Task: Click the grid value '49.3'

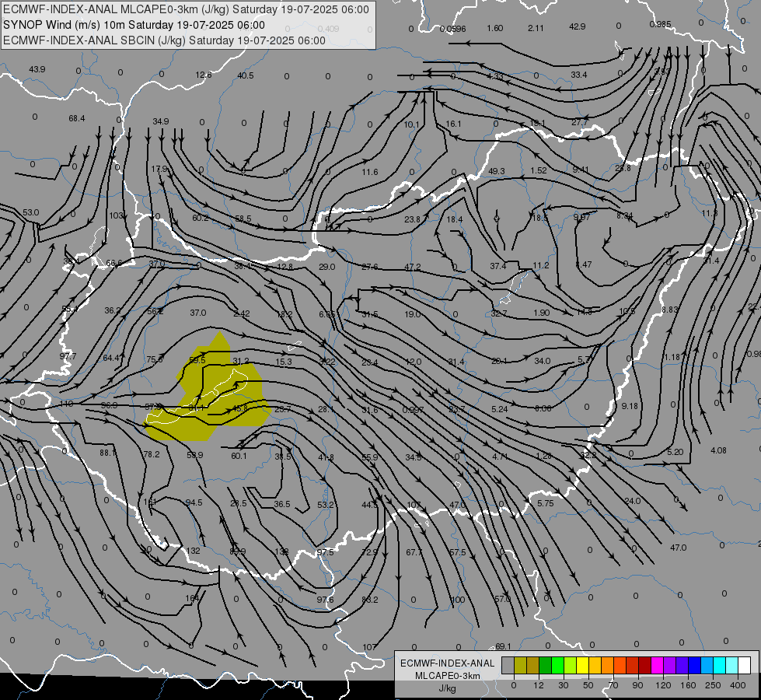Action: [497, 171]
